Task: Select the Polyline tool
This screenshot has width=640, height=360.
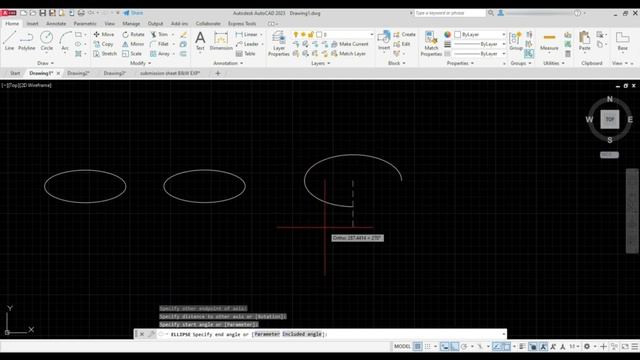Action: point(27,41)
